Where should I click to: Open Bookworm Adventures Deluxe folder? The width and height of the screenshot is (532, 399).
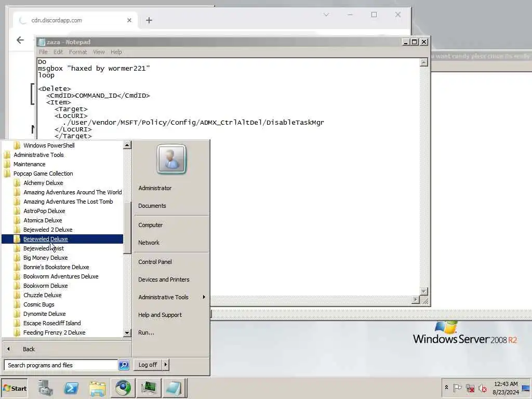click(x=61, y=276)
